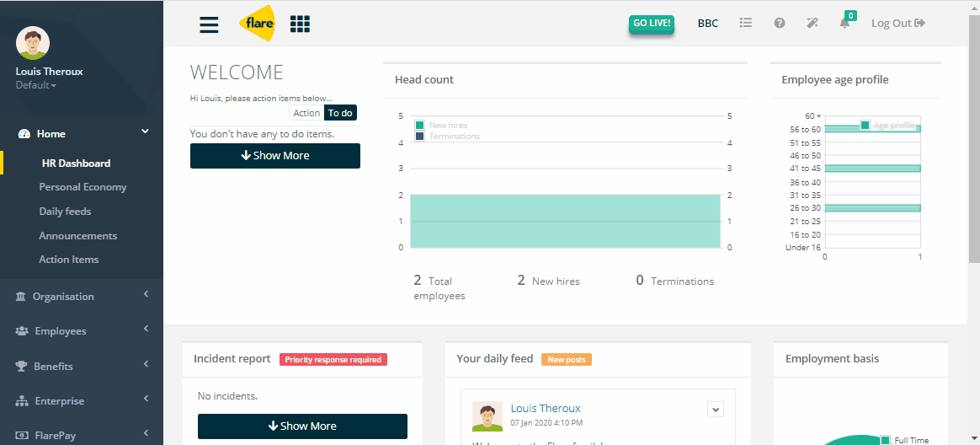Click the BBC organisation name

(x=708, y=23)
